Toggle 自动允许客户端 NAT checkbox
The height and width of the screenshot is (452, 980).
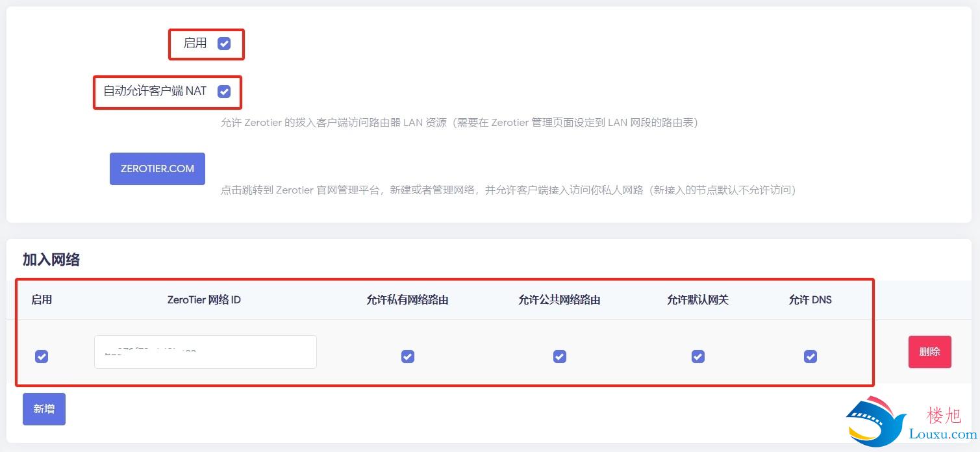[x=224, y=92]
